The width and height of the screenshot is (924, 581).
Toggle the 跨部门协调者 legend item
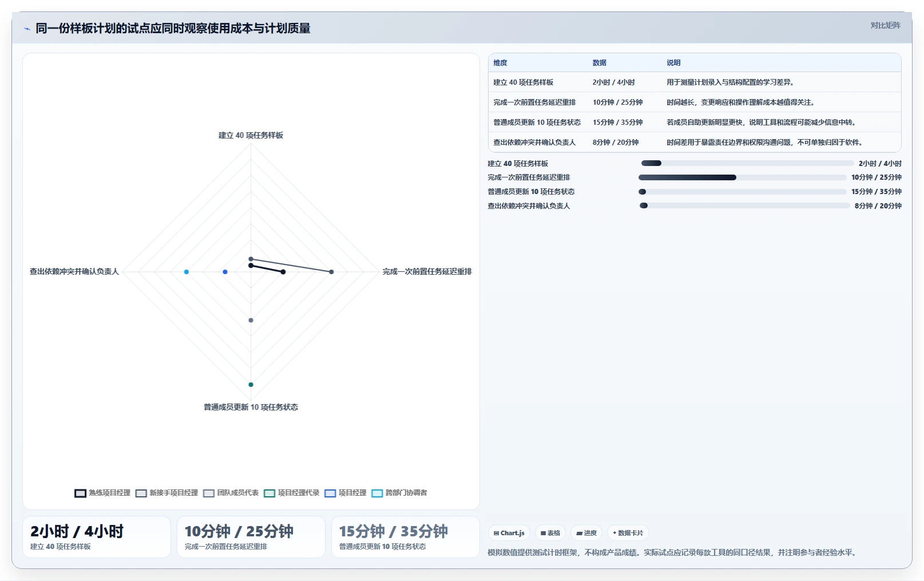(x=399, y=493)
